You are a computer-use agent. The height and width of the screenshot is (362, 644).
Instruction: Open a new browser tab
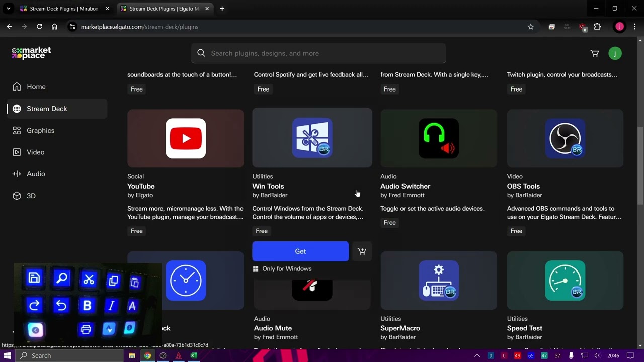[x=222, y=9]
